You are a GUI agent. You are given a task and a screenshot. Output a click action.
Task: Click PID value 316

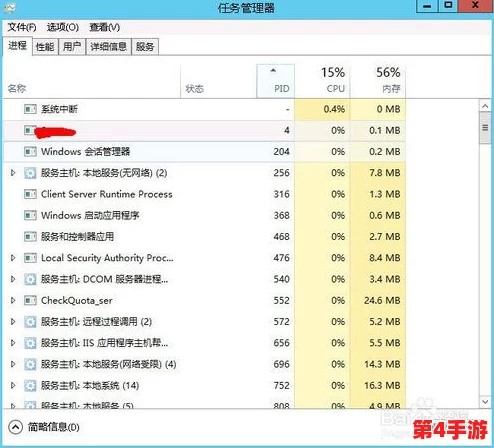tap(281, 194)
